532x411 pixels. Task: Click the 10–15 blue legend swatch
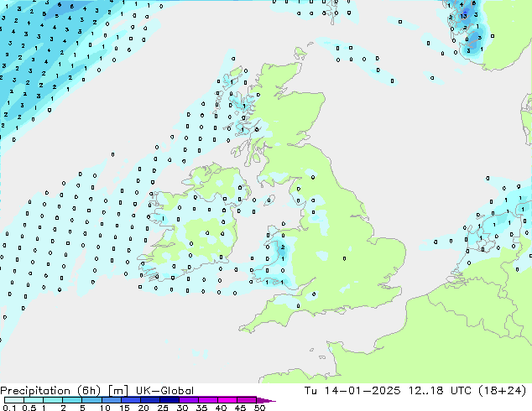pyautogui.click(x=111, y=400)
